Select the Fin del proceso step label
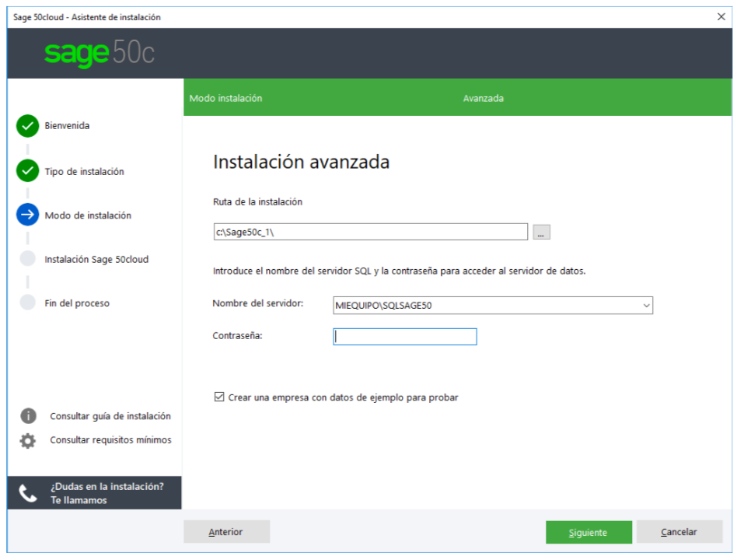 coord(77,303)
